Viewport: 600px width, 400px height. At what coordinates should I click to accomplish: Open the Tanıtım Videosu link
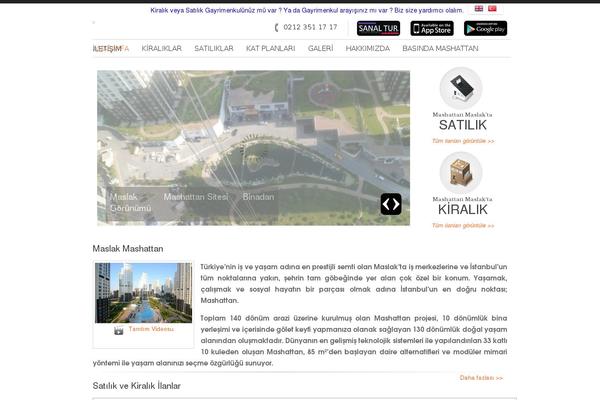coord(151,329)
